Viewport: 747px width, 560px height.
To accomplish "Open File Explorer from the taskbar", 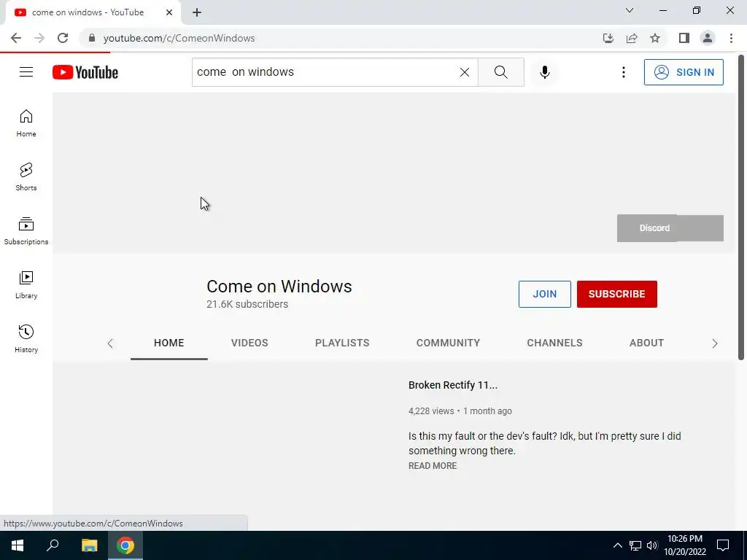I will coord(89,545).
